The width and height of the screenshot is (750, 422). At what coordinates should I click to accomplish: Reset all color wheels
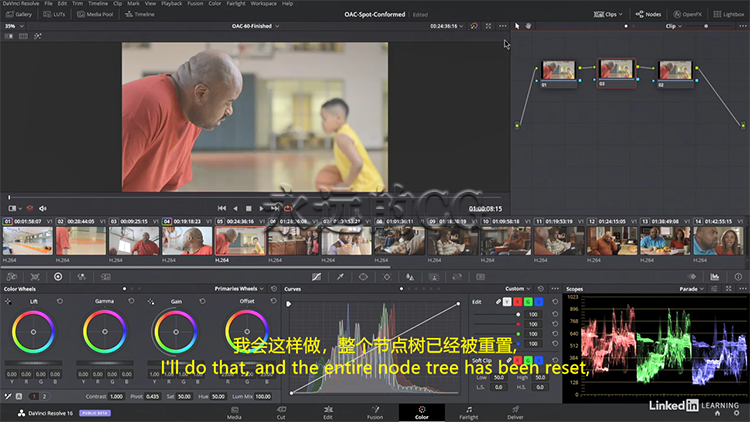[x=274, y=289]
